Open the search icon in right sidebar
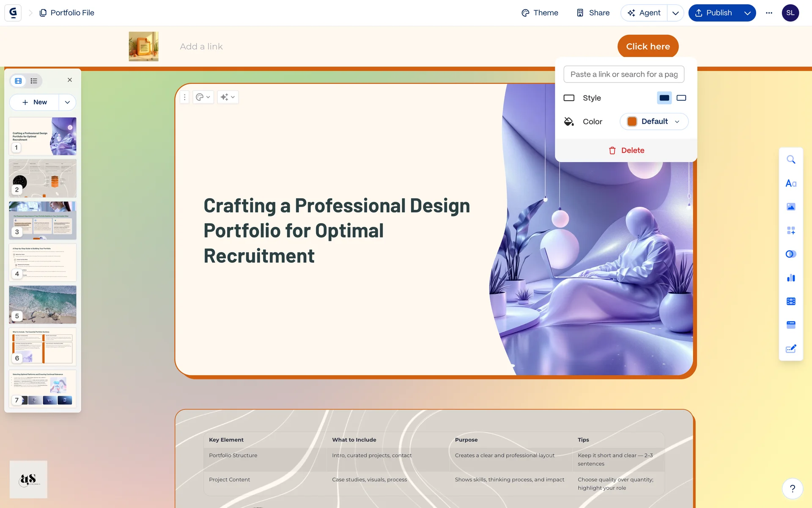Image resolution: width=812 pixels, height=508 pixels. (791, 160)
